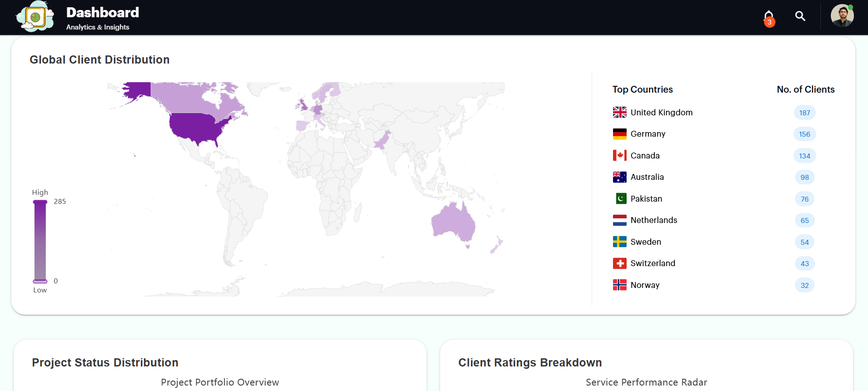This screenshot has height=391, width=868.
Task: Click the Dashboard title text
Action: pyautogui.click(x=103, y=12)
